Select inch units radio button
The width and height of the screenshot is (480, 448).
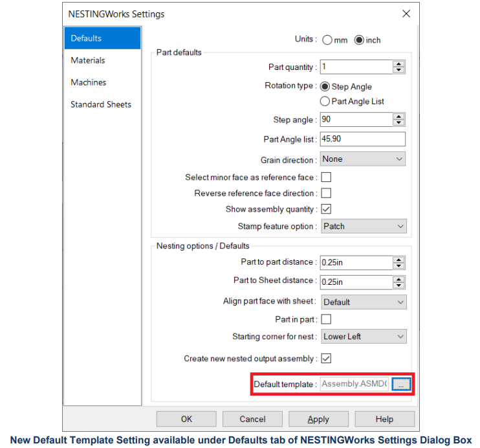coord(359,40)
